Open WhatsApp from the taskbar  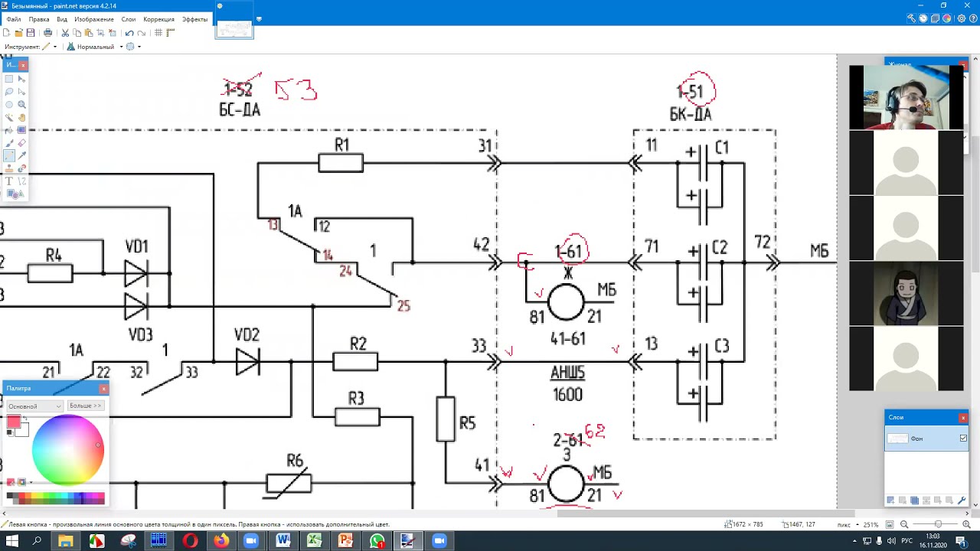377,541
